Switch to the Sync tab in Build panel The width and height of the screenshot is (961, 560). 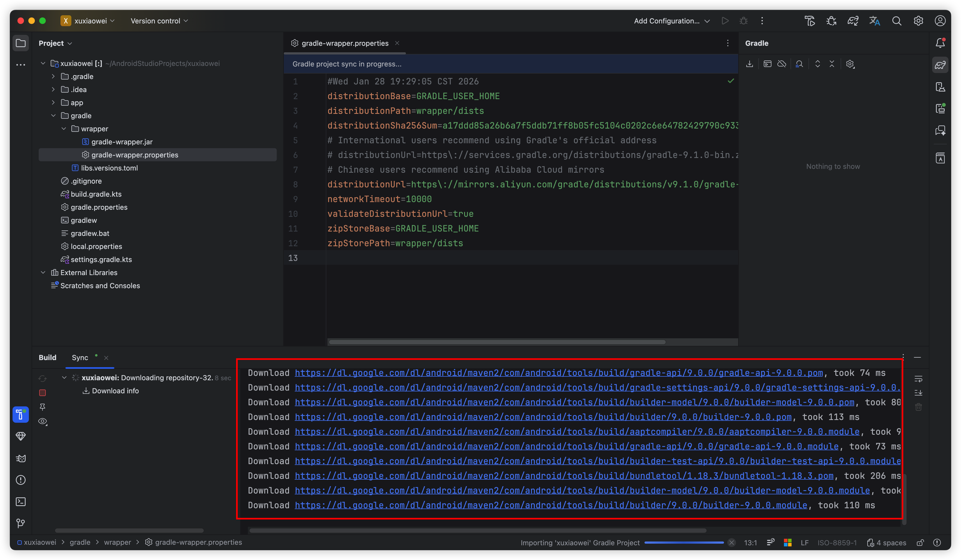click(80, 358)
